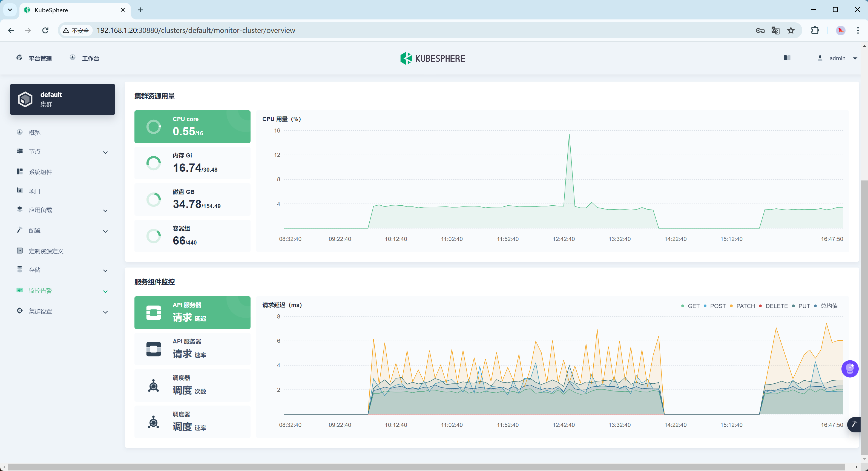Click the default cluster cube icon
868x471 pixels.
[x=25, y=99]
